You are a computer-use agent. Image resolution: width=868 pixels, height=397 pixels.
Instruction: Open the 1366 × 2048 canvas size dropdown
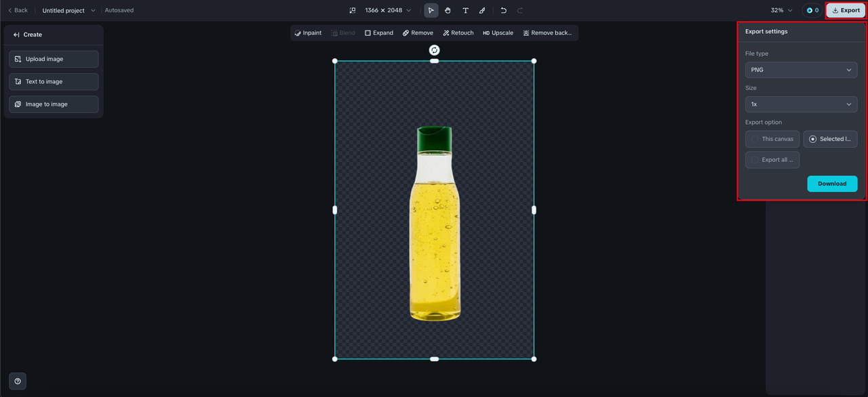tap(388, 10)
